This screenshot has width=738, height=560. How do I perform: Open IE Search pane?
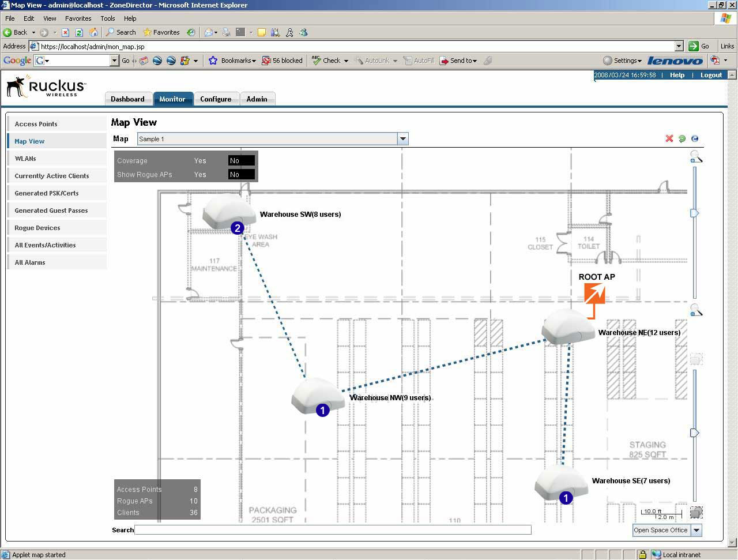pyautogui.click(x=121, y=32)
